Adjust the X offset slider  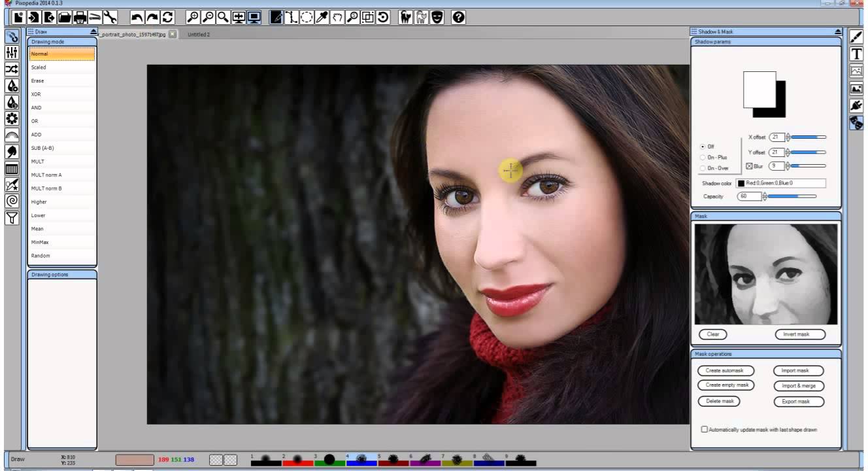[809, 137]
